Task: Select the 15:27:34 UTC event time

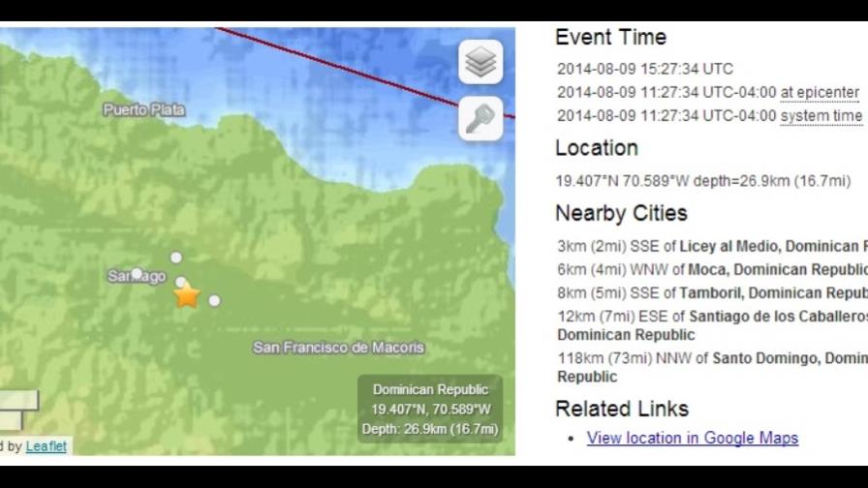Action: tap(645, 69)
